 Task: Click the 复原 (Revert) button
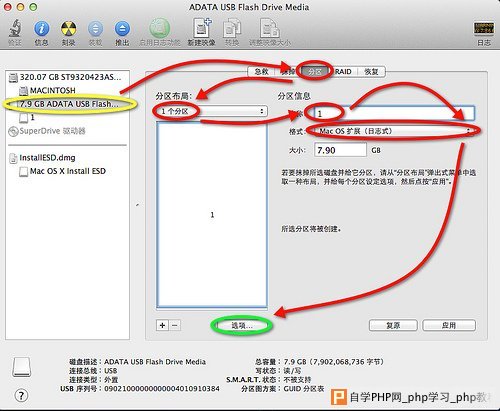click(x=393, y=325)
